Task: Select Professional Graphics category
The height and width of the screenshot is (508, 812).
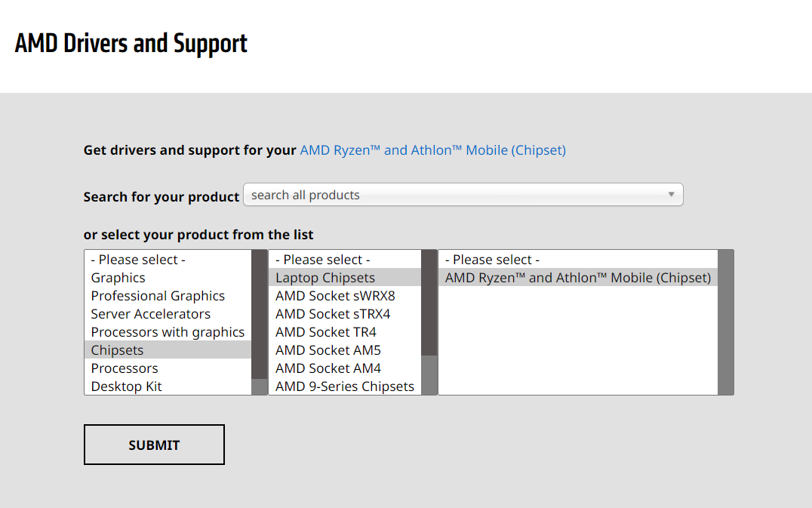Action: click(x=158, y=296)
